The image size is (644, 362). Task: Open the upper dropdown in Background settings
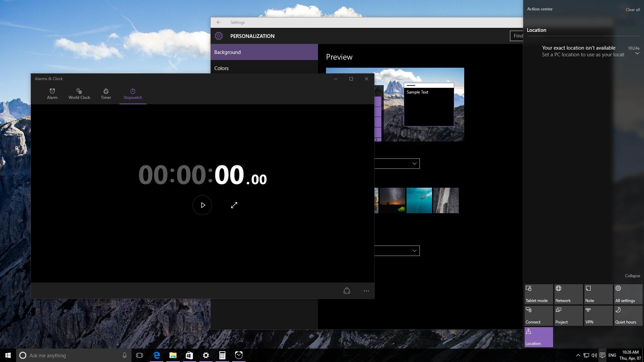coord(397,164)
